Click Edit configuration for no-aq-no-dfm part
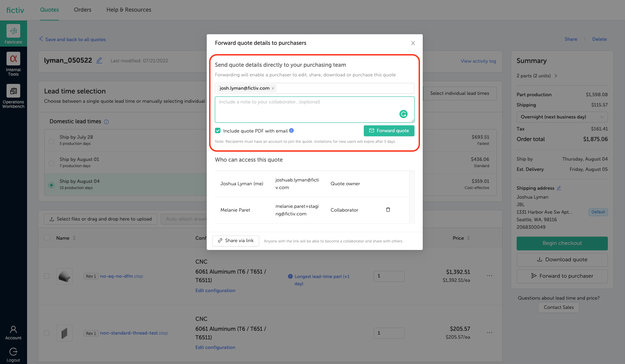The width and height of the screenshot is (625, 364). tap(215, 290)
